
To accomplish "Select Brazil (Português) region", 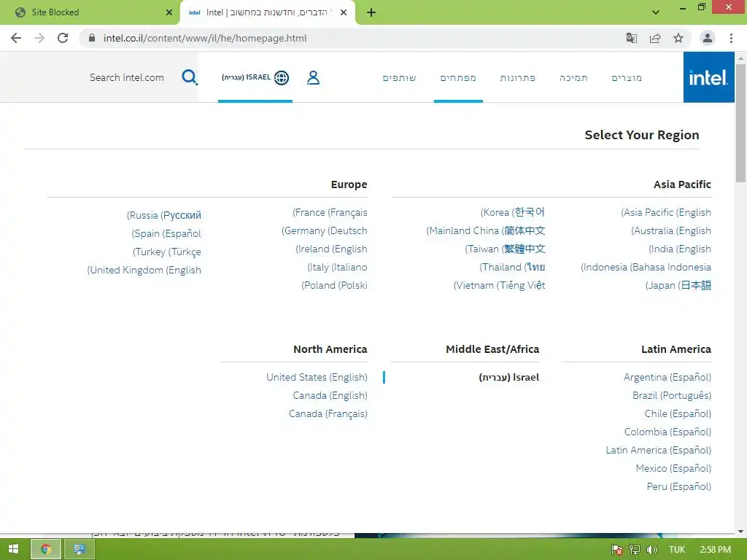I will (672, 395).
